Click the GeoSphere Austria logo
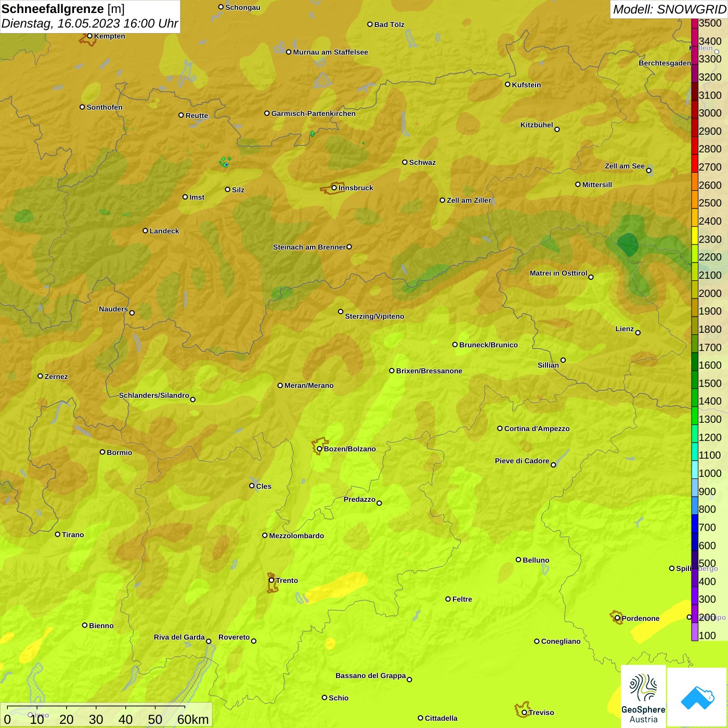This screenshot has height=728, width=728. click(x=643, y=696)
